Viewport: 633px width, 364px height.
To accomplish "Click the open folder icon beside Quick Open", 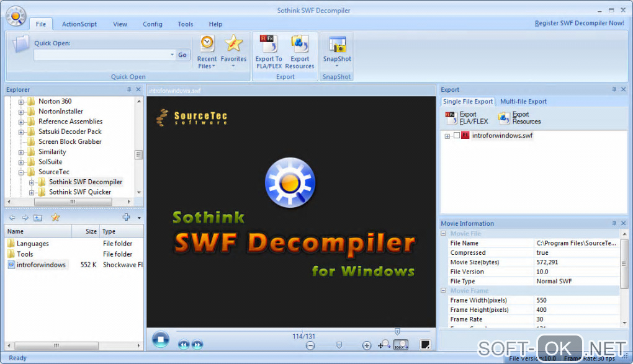I will pyautogui.click(x=20, y=45).
